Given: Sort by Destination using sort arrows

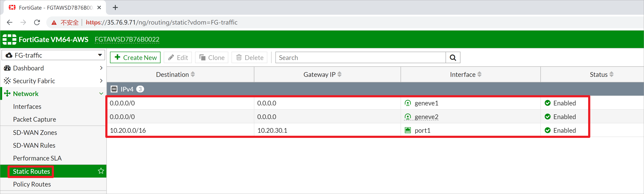Looking at the screenshot, I should click(x=193, y=74).
